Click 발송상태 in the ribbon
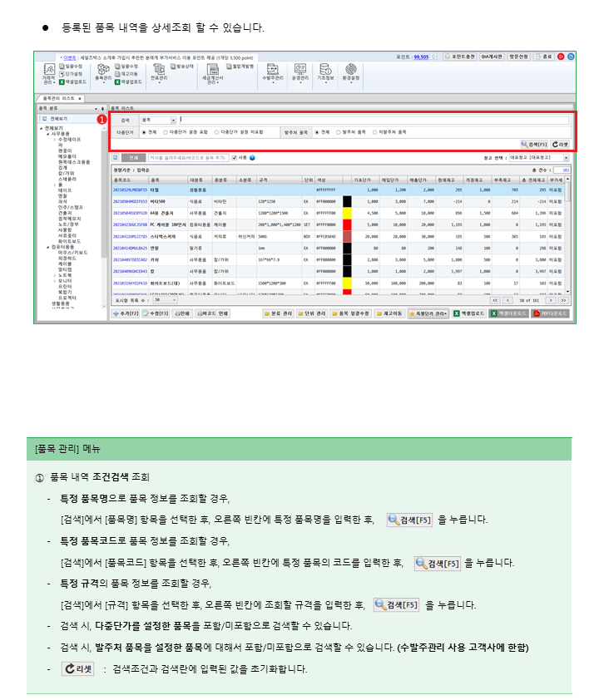599x700 pixels. pyautogui.click(x=182, y=67)
